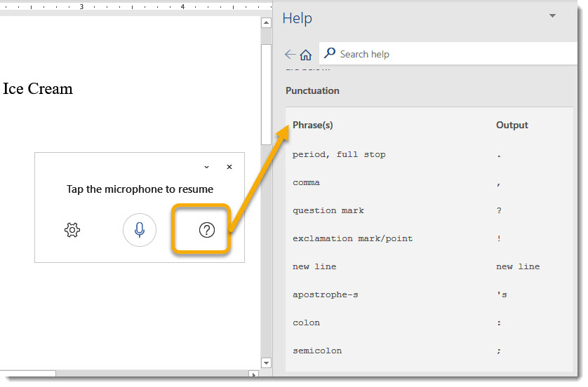Click 'new line' in Output column
Viewport: 588px width, 387px height.
tap(518, 266)
